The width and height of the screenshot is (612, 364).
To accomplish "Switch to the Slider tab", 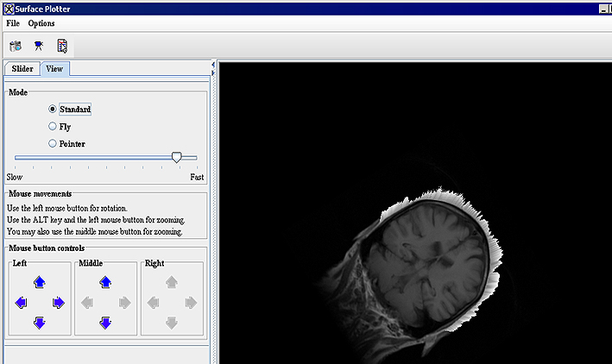I will pyautogui.click(x=22, y=69).
